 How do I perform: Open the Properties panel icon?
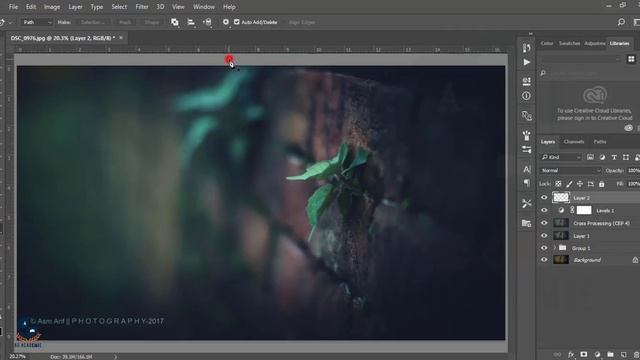click(527, 81)
